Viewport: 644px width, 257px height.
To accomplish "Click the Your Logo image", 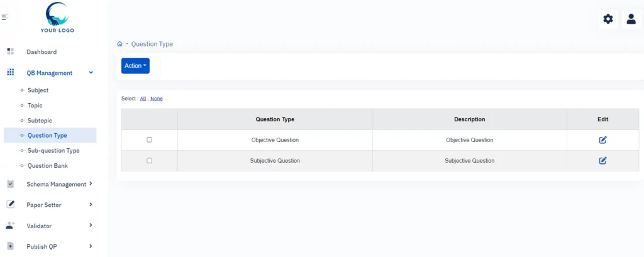I will 57,18.
